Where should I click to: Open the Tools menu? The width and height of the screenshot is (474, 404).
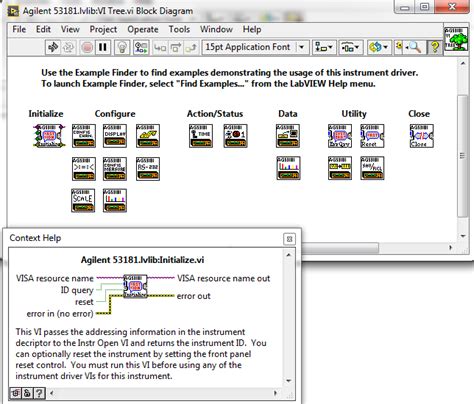[179, 29]
